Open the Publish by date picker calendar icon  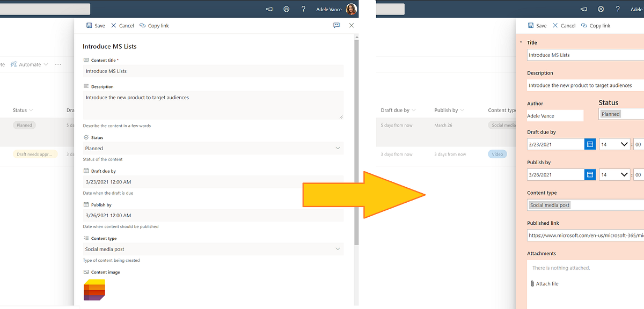tap(590, 174)
